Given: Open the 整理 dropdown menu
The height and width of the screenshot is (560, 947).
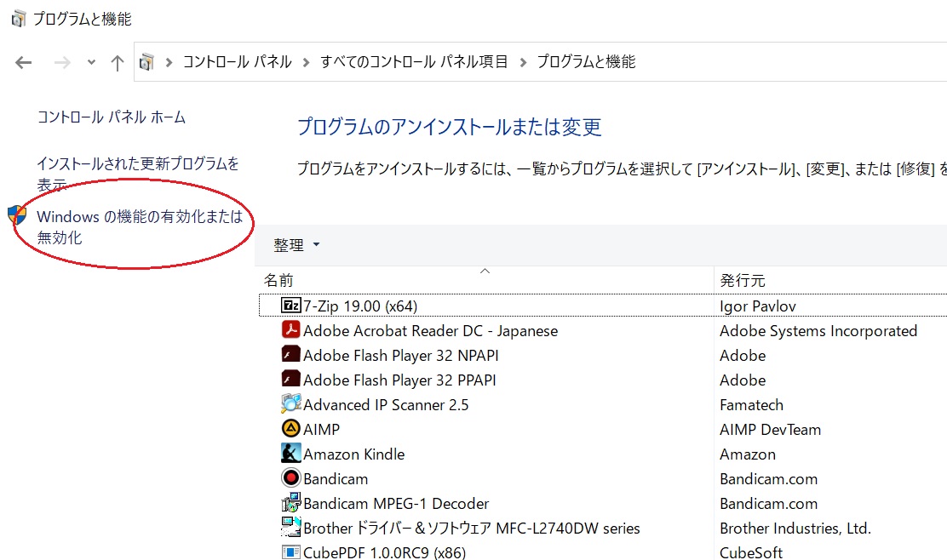Looking at the screenshot, I should click(296, 245).
